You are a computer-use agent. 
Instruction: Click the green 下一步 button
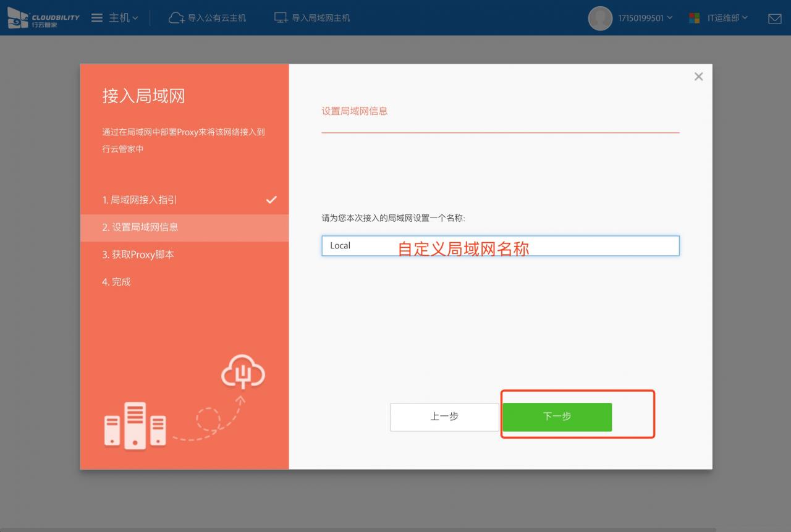click(557, 416)
